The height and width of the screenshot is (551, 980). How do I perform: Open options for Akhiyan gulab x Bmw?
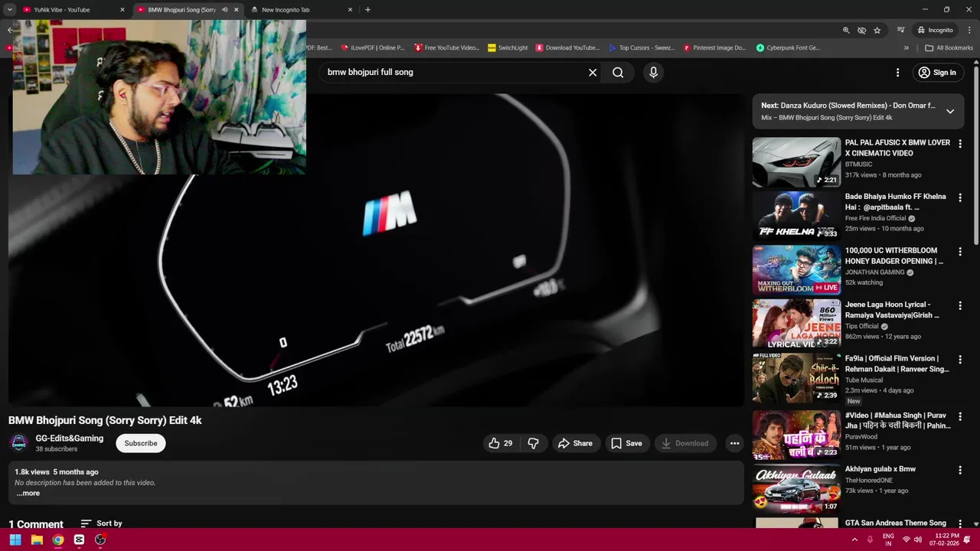[960, 471]
